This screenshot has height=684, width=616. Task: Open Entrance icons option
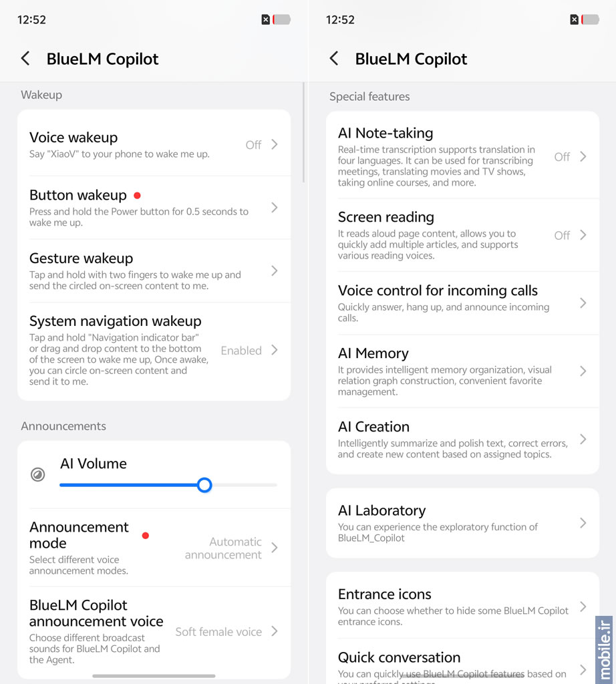click(462, 606)
